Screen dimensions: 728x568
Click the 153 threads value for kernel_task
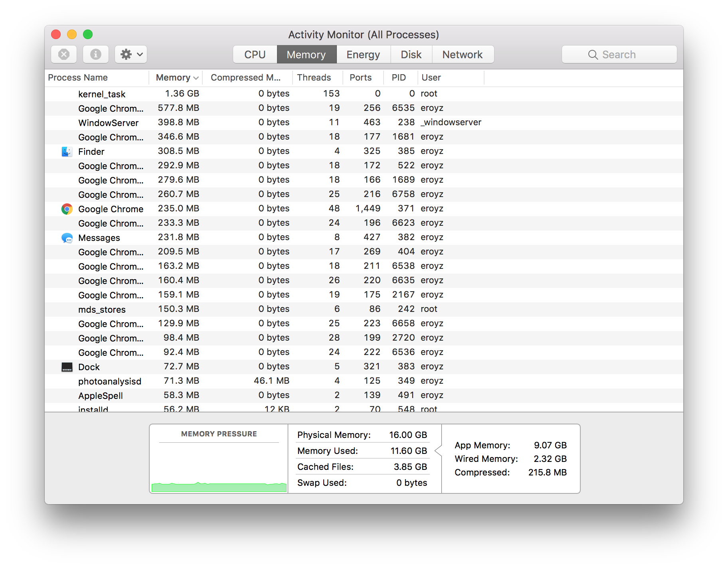[x=331, y=93]
